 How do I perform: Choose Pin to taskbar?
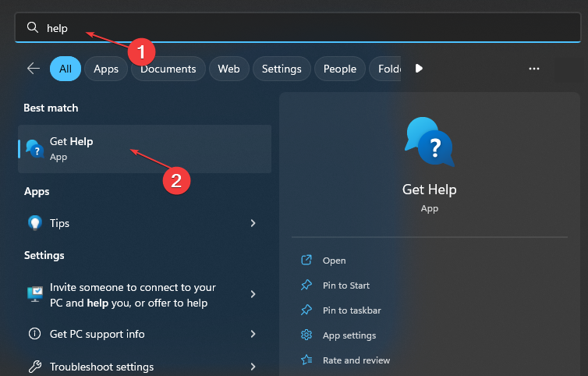(352, 310)
